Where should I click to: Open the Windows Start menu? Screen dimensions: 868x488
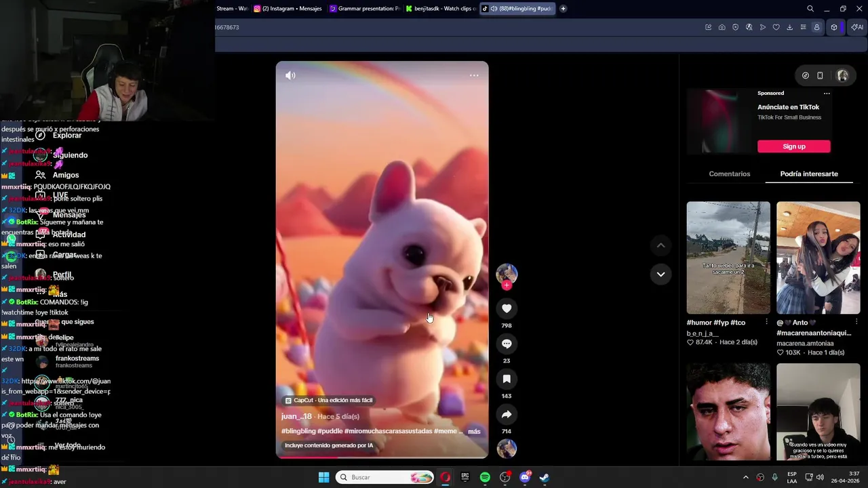pos(323,477)
